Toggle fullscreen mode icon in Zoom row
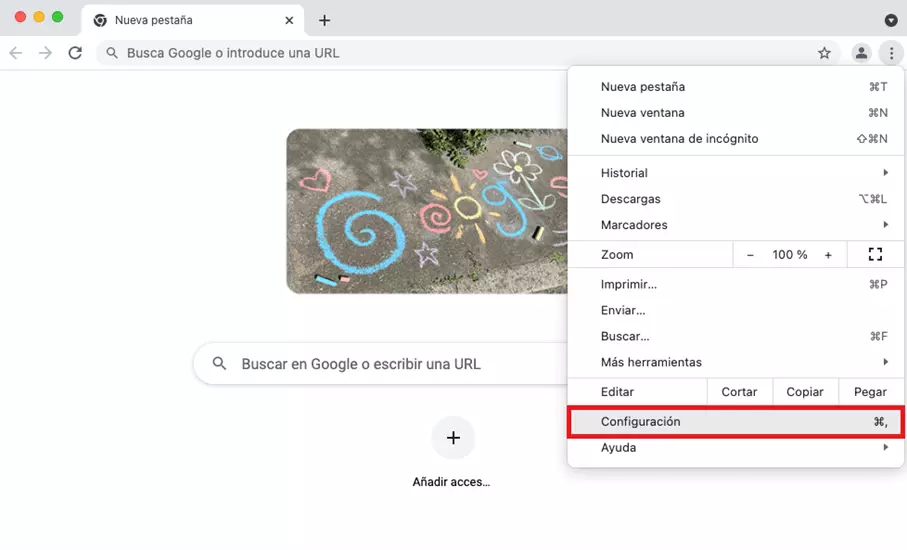 875,254
